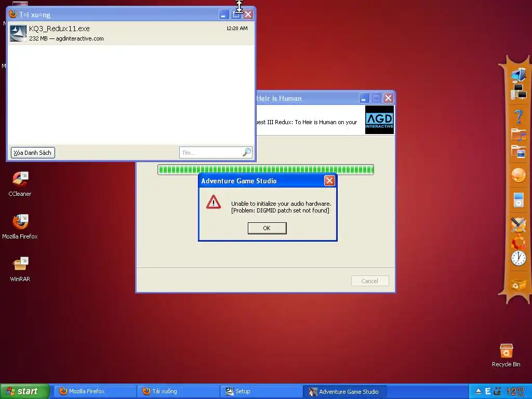Open the music folder icon in the side dock
Viewport: 532px width, 399px height.
click(x=518, y=135)
